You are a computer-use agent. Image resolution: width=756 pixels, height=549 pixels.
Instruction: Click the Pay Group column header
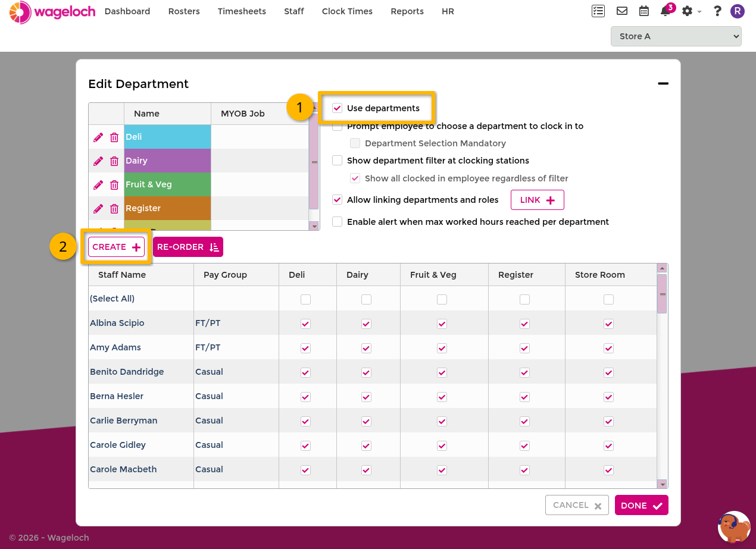point(236,275)
